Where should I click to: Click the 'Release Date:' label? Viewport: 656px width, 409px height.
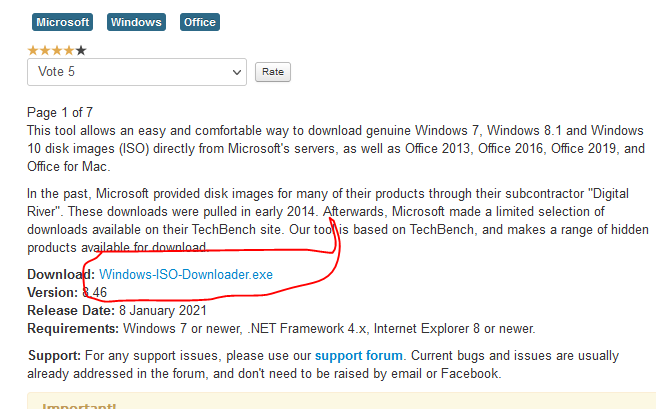coord(71,310)
